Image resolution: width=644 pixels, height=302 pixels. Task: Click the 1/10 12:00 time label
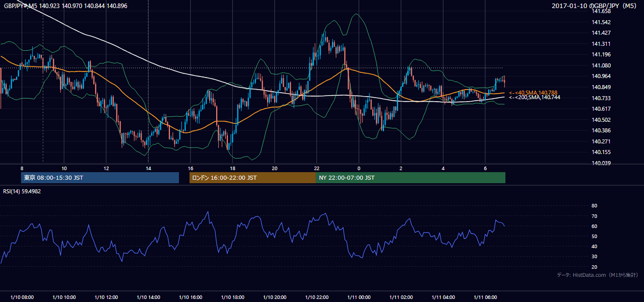click(106, 297)
